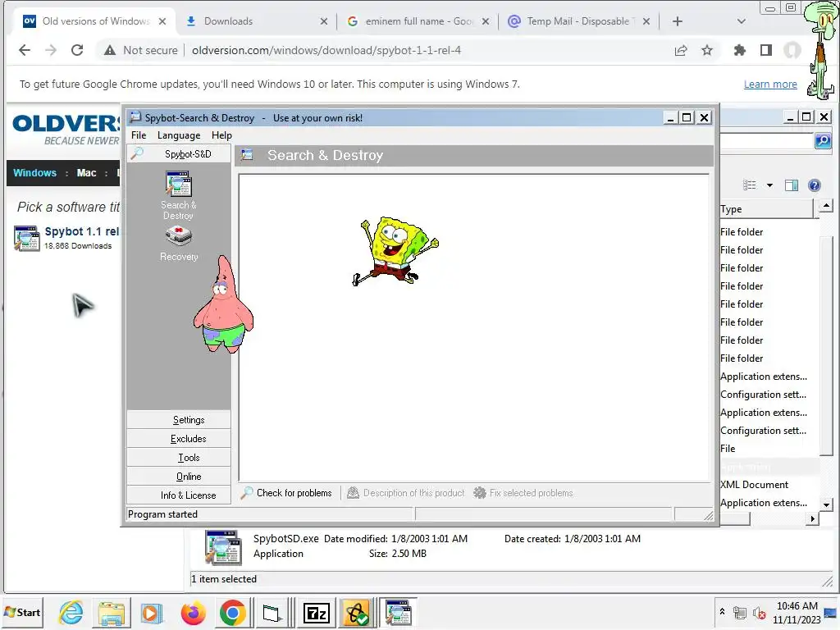Open Info & License section
Image resolution: width=840 pixels, height=630 pixels.
[x=179, y=495]
